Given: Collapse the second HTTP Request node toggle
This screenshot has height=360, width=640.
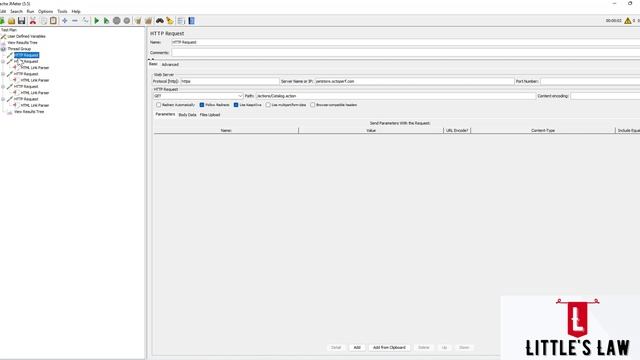Looking at the screenshot, I should (x=3, y=62).
